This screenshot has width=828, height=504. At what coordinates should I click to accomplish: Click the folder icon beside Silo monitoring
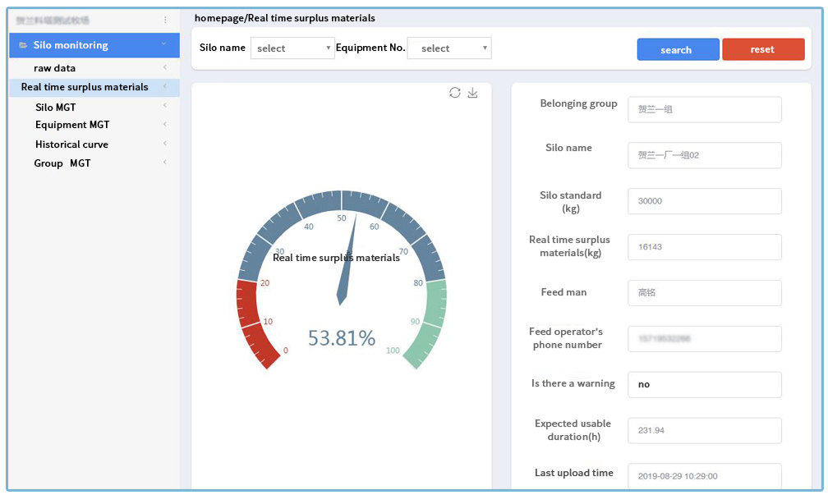pyautogui.click(x=23, y=45)
